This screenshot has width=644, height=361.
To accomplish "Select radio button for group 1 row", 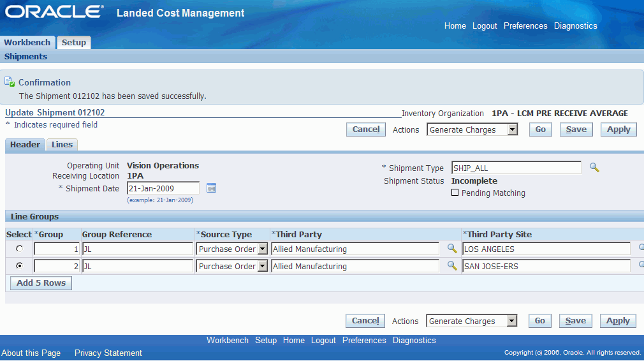I will pyautogui.click(x=19, y=249).
